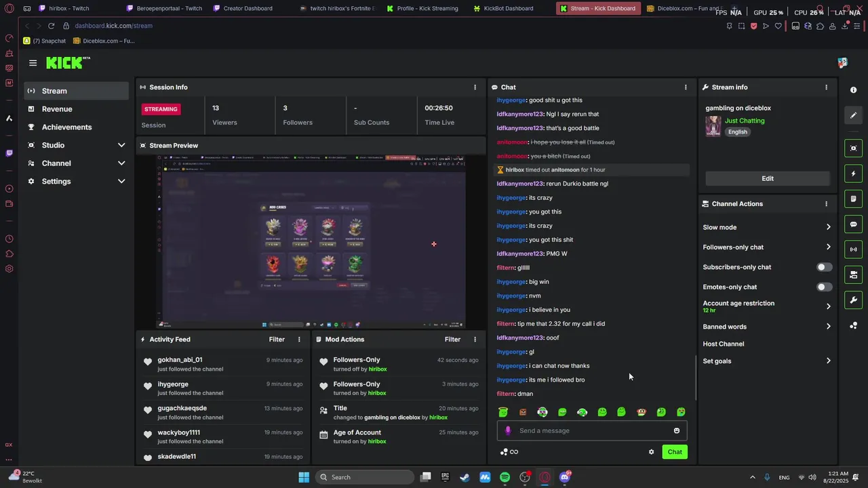The image size is (868, 488).
Task: Click the camera frame studio icon in right toolbar
Action: [x=853, y=148]
